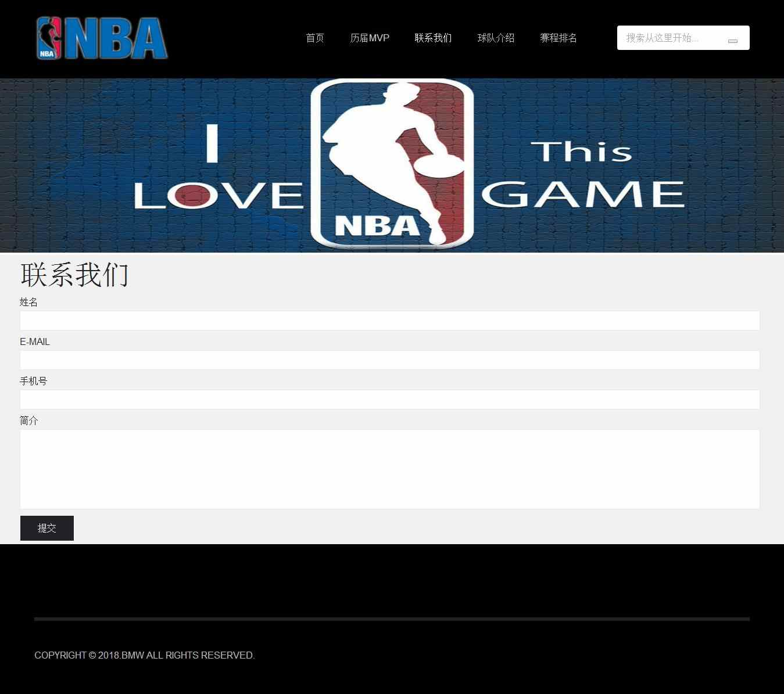Click the 手机号 field label
The height and width of the screenshot is (694, 784).
pos(33,381)
